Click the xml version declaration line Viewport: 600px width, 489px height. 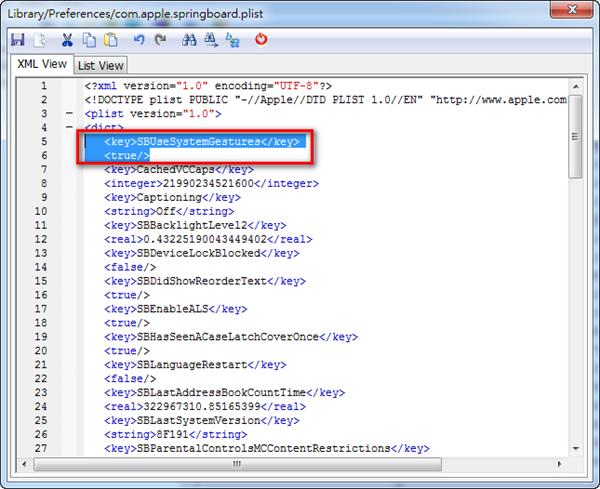point(208,86)
